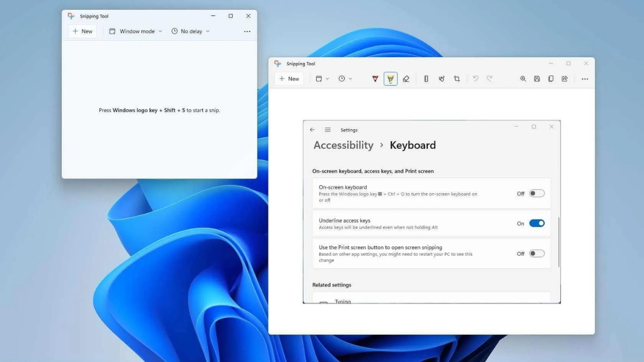Copy the snip with the Copy icon

pyautogui.click(x=551, y=79)
